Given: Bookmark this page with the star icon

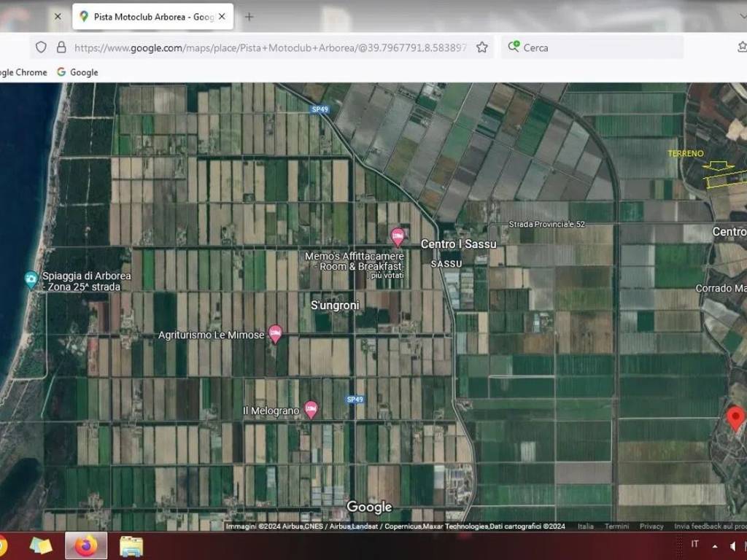Looking at the screenshot, I should [x=481, y=47].
